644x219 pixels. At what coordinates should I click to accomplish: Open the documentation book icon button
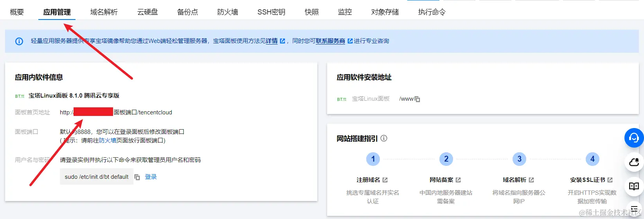(x=634, y=186)
